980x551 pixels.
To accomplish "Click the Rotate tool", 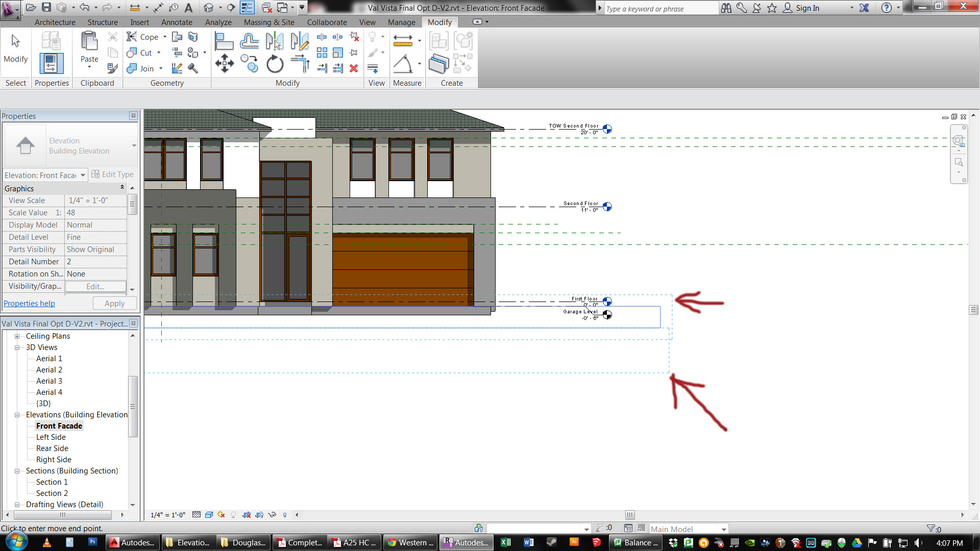I will point(275,64).
